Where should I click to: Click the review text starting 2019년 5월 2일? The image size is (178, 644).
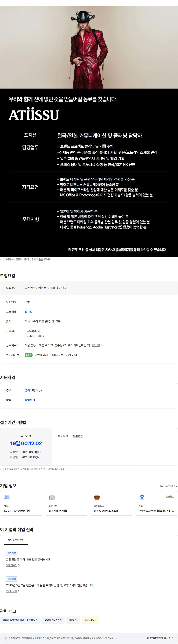click(50, 585)
